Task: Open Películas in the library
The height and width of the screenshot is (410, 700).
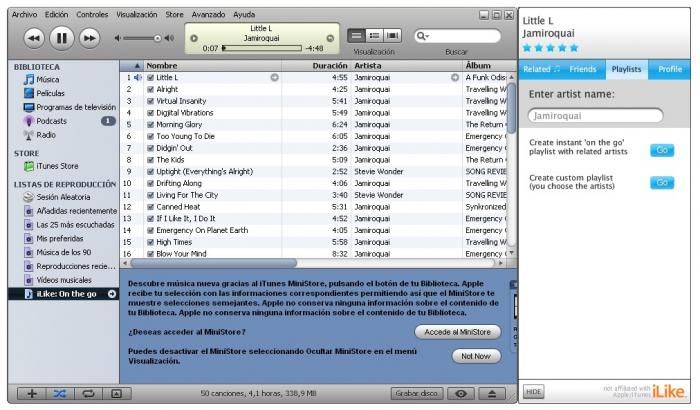Action: click(x=50, y=93)
